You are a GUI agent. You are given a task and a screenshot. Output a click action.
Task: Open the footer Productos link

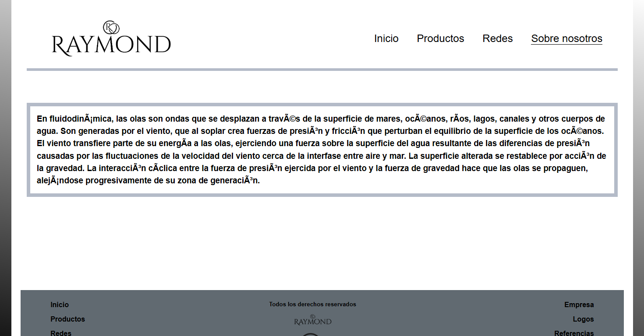[x=67, y=319]
